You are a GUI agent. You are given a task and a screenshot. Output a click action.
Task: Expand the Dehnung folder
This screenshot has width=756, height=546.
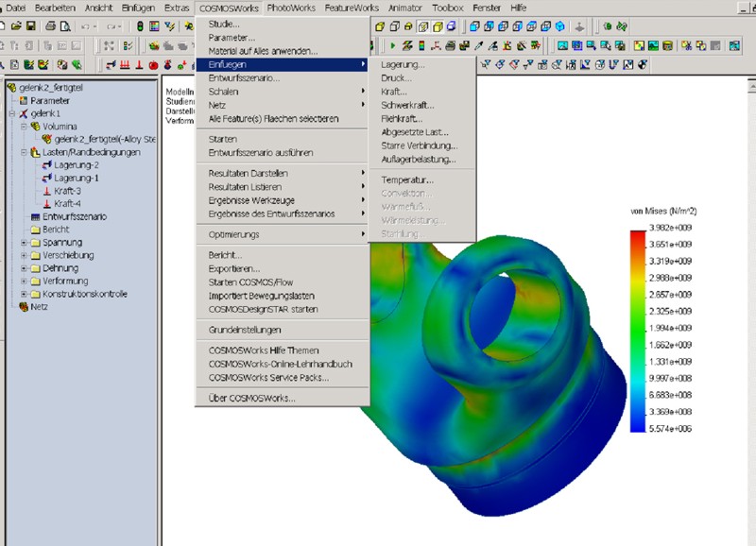point(24,268)
